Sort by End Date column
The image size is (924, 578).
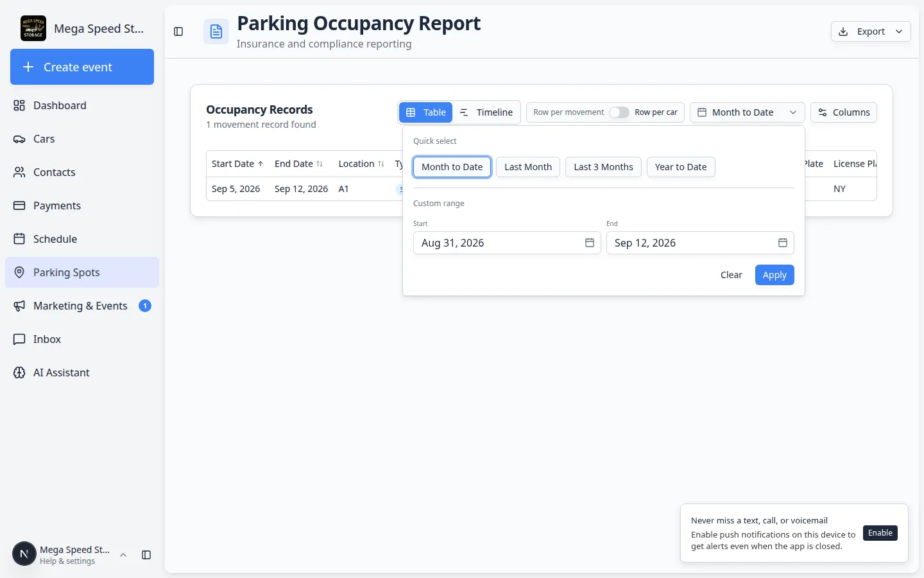[298, 164]
